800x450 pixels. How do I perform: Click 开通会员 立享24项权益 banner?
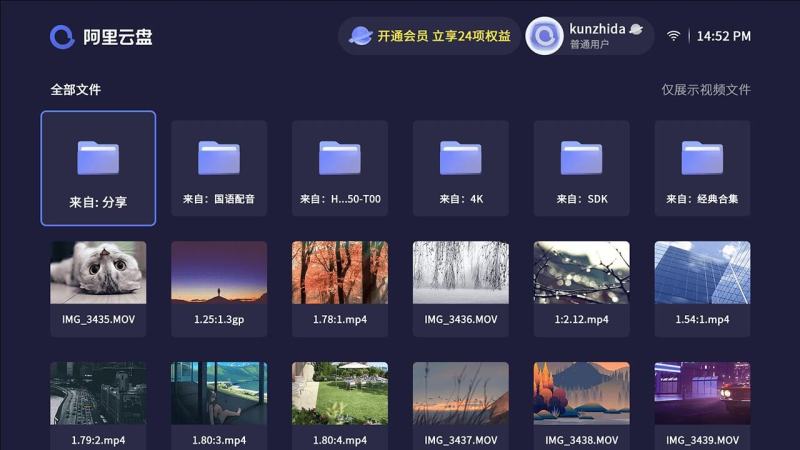pos(443,36)
